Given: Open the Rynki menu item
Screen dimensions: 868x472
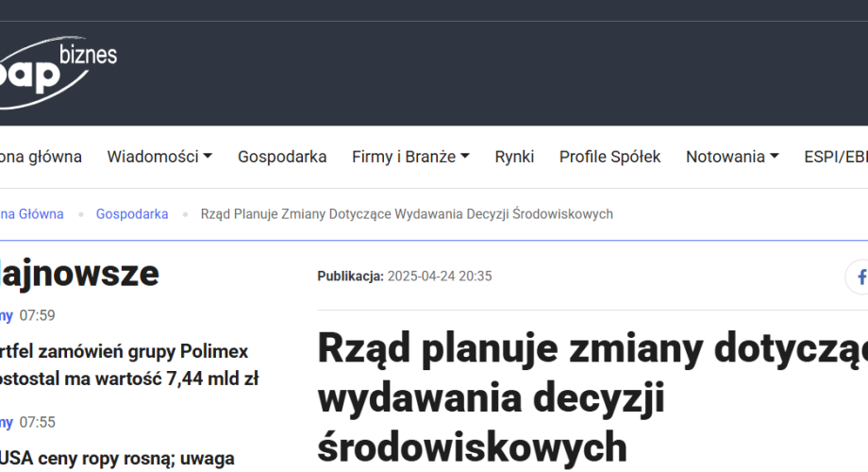Looking at the screenshot, I should tap(514, 157).
